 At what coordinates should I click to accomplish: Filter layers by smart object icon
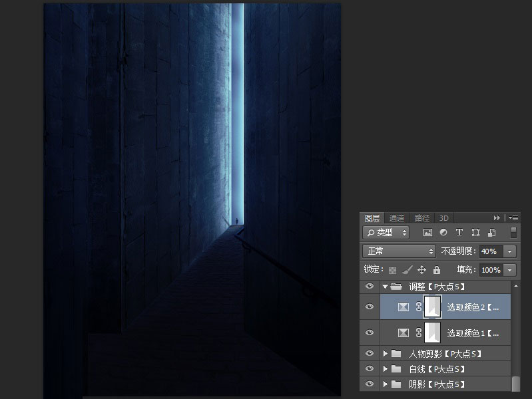(491, 233)
